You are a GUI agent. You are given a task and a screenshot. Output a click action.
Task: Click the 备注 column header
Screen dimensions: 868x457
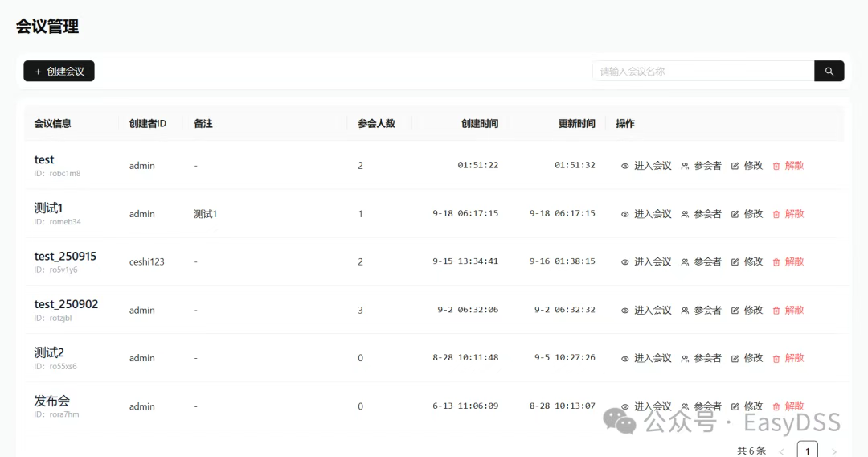[x=203, y=124]
